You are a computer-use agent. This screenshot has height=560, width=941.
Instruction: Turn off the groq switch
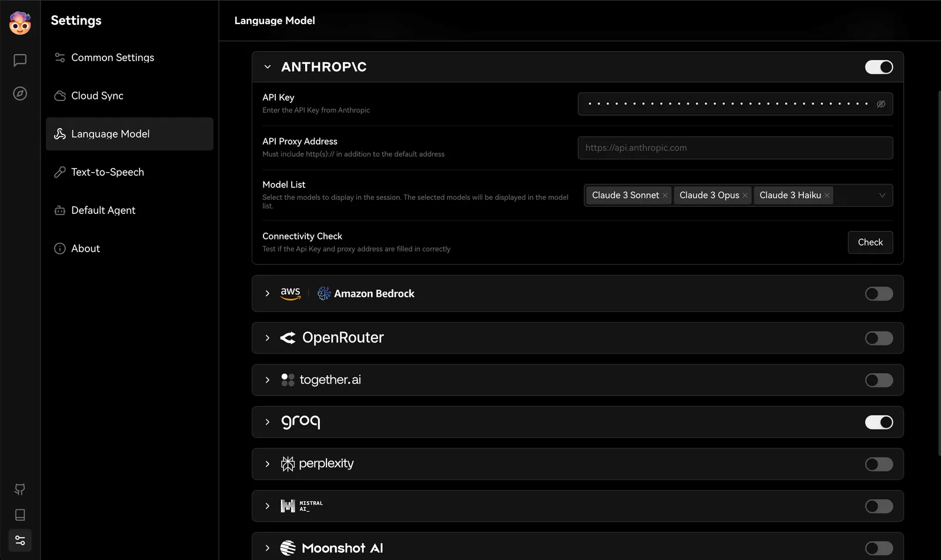coord(879,422)
